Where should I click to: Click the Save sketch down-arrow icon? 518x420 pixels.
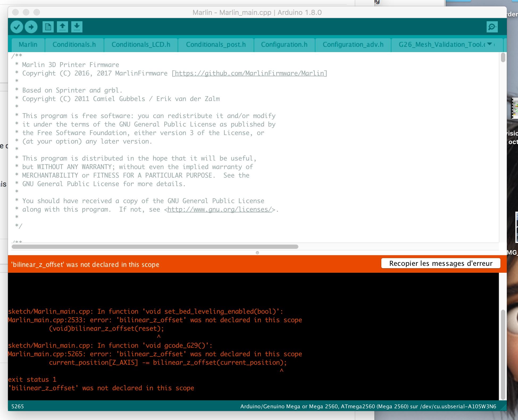[77, 27]
